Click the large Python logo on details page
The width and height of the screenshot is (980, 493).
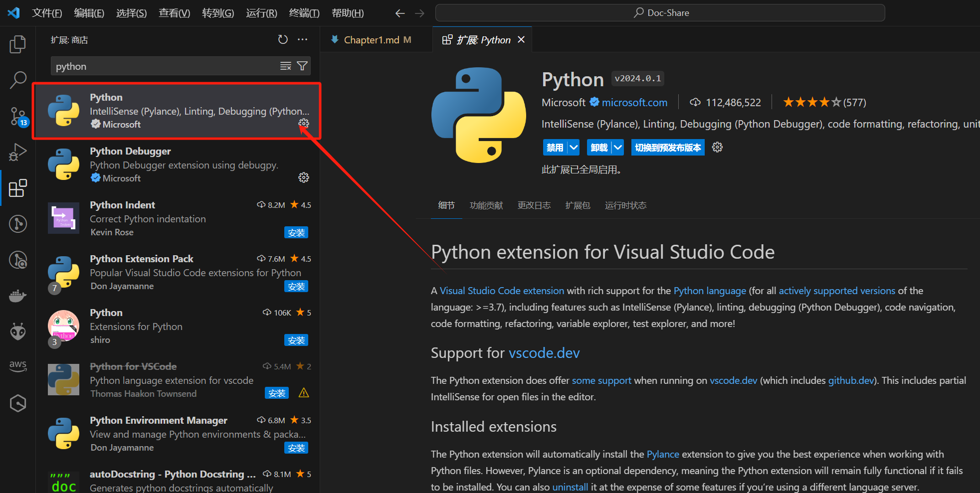coord(479,115)
